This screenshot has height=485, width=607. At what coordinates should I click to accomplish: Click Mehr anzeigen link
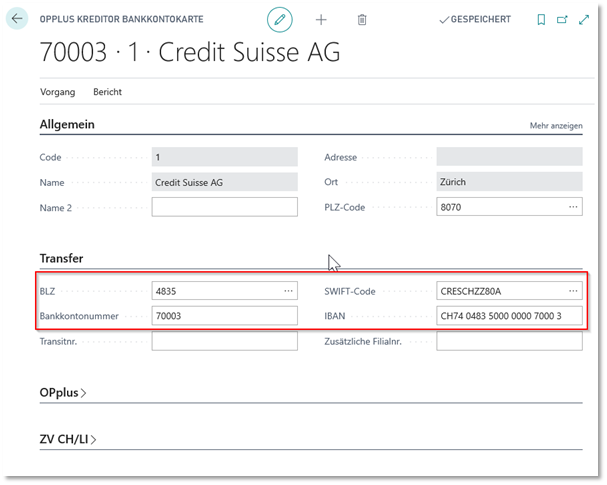(556, 125)
